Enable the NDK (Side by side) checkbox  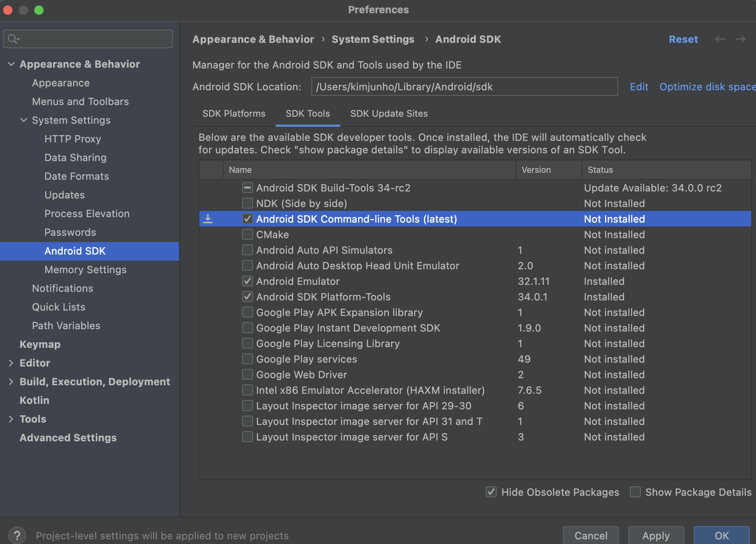247,203
